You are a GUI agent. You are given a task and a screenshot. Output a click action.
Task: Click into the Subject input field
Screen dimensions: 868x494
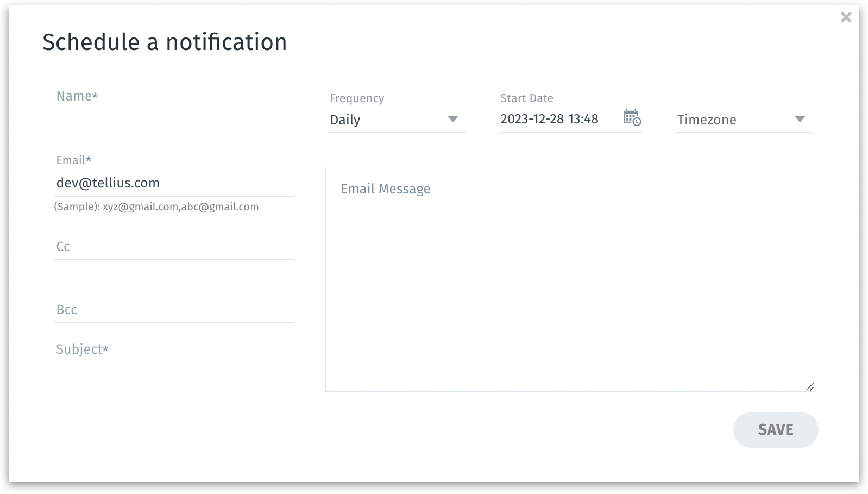point(174,374)
